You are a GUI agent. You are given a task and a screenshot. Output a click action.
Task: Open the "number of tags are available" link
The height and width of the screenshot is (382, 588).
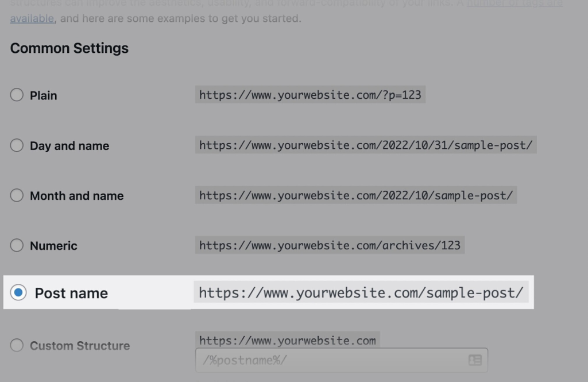click(x=32, y=18)
